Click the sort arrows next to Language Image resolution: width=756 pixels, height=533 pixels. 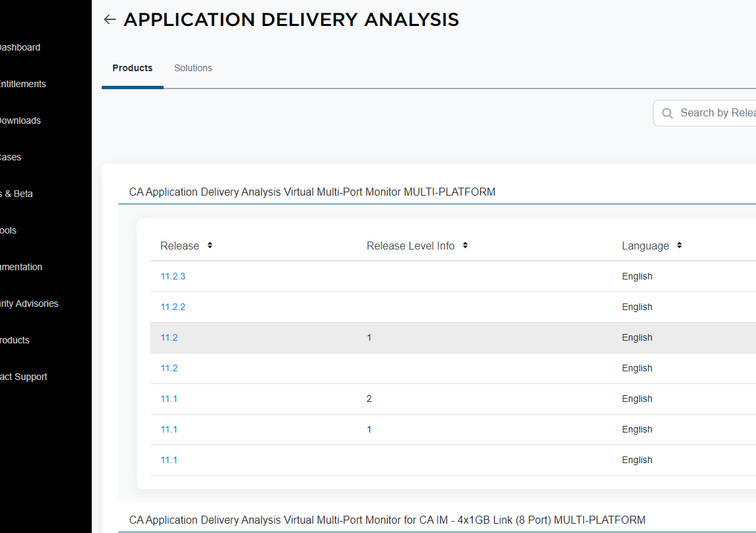pyautogui.click(x=679, y=246)
